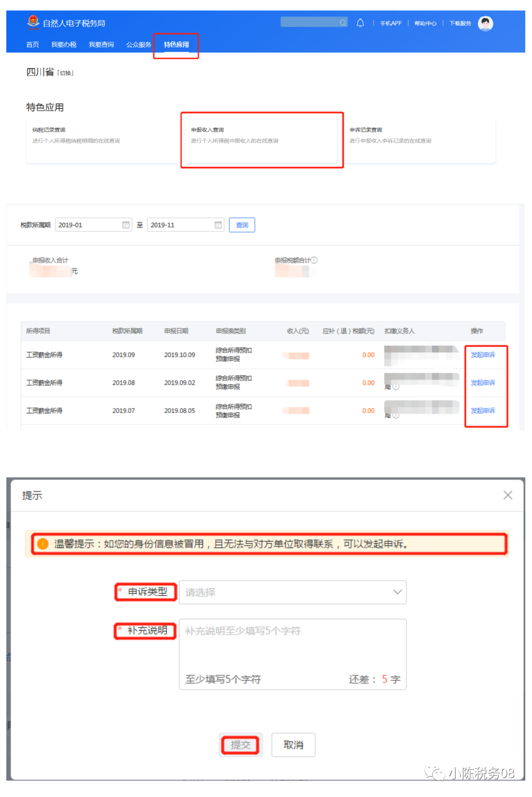The width and height of the screenshot is (532, 797).
Task: Click 切换 to change province
Action: pyautogui.click(x=66, y=73)
